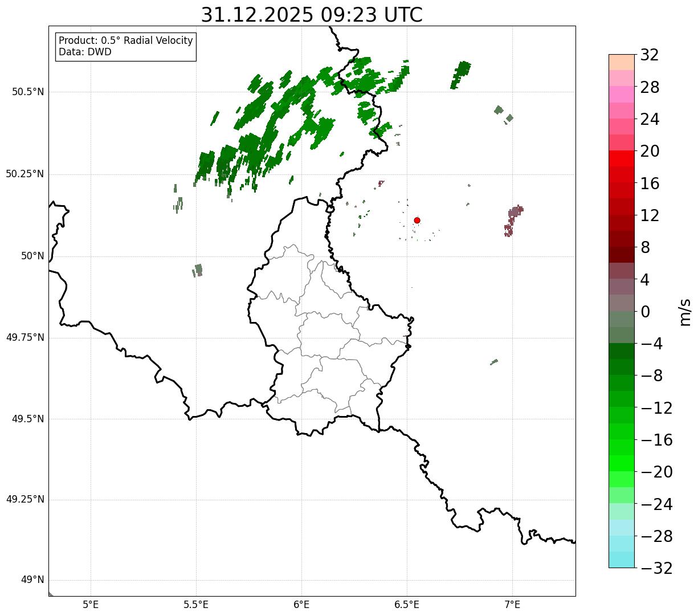Click the 5°E longitude label

[91, 605]
